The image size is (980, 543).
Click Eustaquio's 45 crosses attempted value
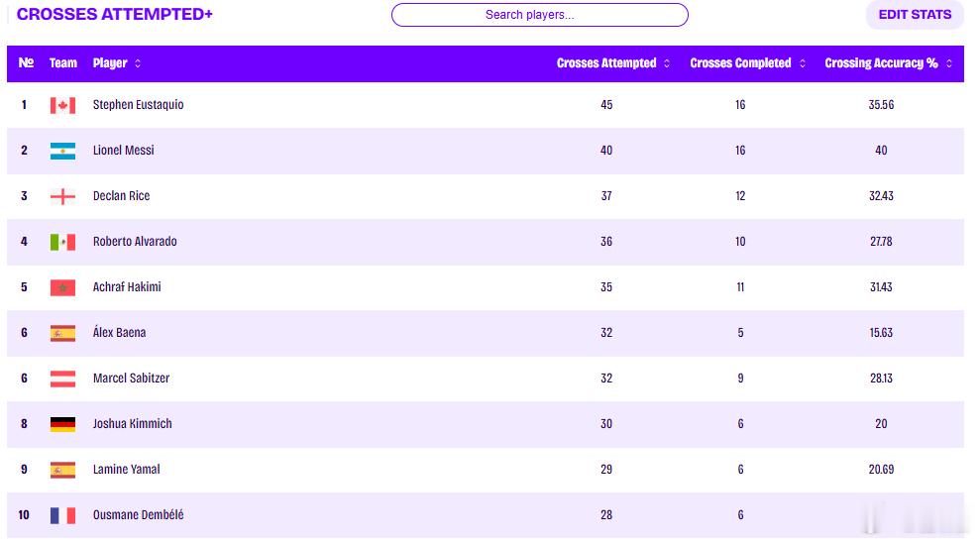(606, 105)
